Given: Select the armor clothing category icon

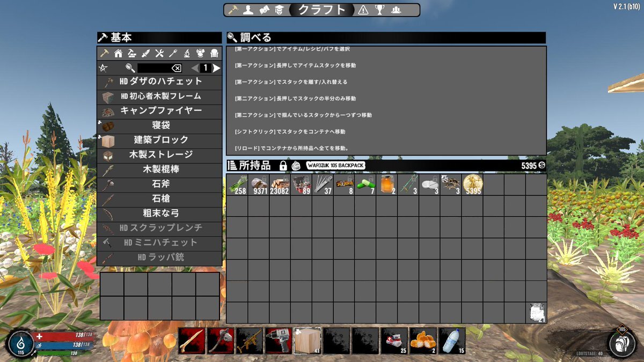Looking at the screenshot, I should coord(200,53).
